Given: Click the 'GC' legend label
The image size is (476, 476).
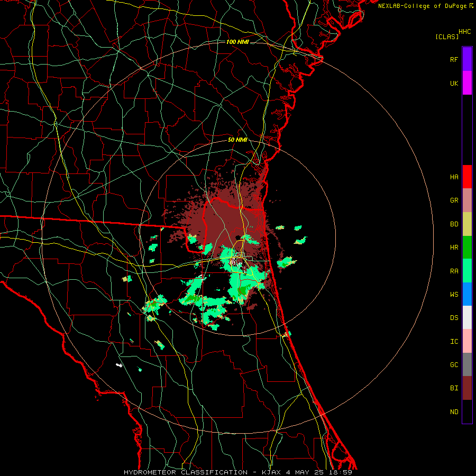Looking at the screenshot, I should 454,365.
